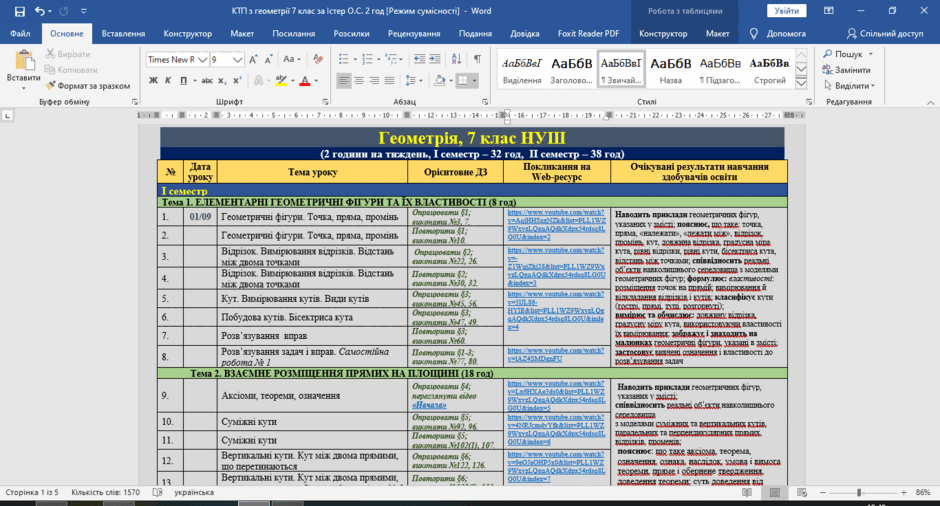This screenshot has width=940, height=506.
Task: Save the document using the floppy icon
Action: pos(19,11)
